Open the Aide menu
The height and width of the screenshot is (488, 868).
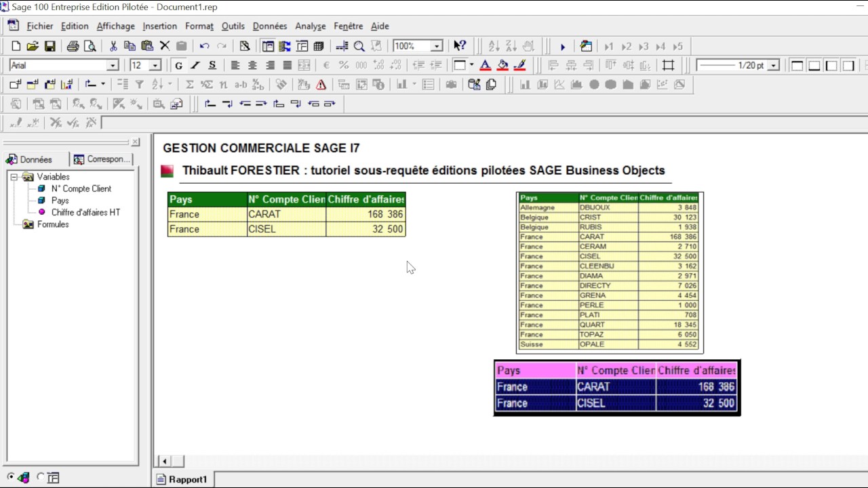tap(380, 26)
